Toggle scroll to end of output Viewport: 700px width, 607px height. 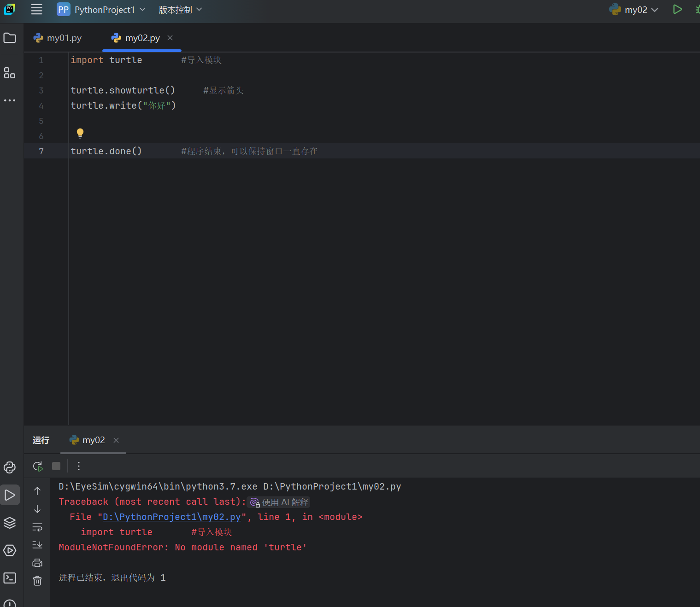[x=37, y=545]
